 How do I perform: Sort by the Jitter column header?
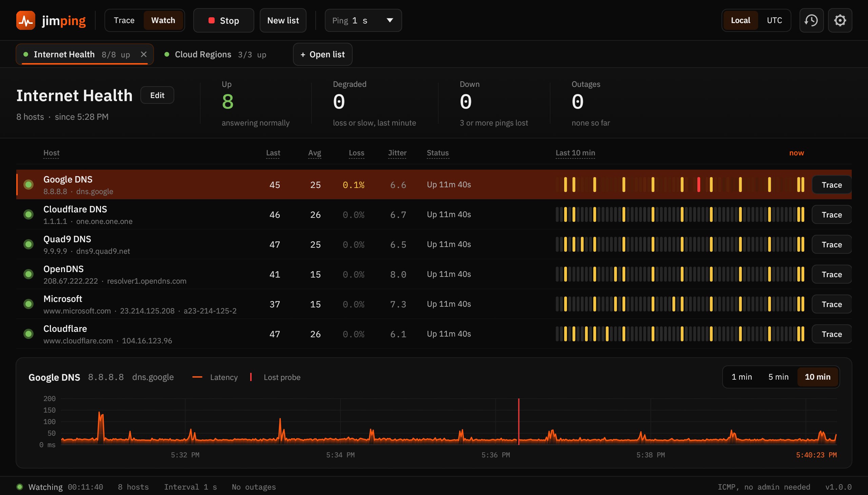[397, 153]
